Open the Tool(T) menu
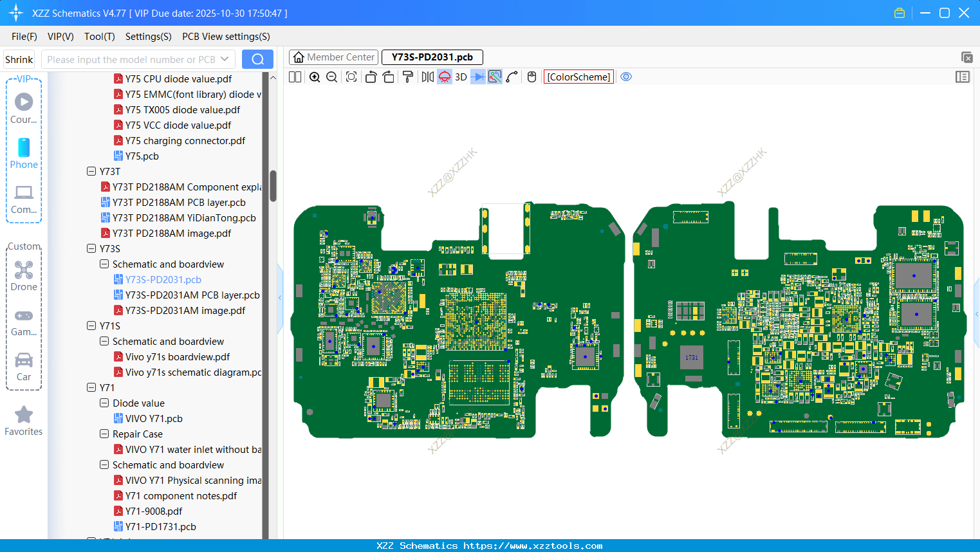This screenshot has height=552, width=980. tap(99, 37)
